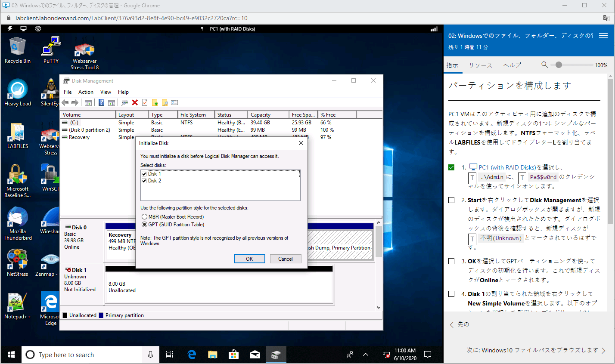Show hidden icons in system tray
This screenshot has height=364, width=615.
pos(366,355)
